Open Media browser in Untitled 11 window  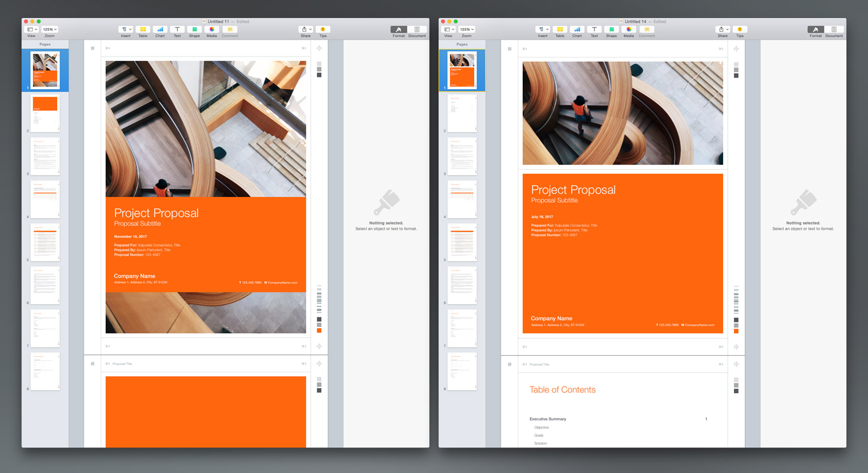pyautogui.click(x=212, y=29)
